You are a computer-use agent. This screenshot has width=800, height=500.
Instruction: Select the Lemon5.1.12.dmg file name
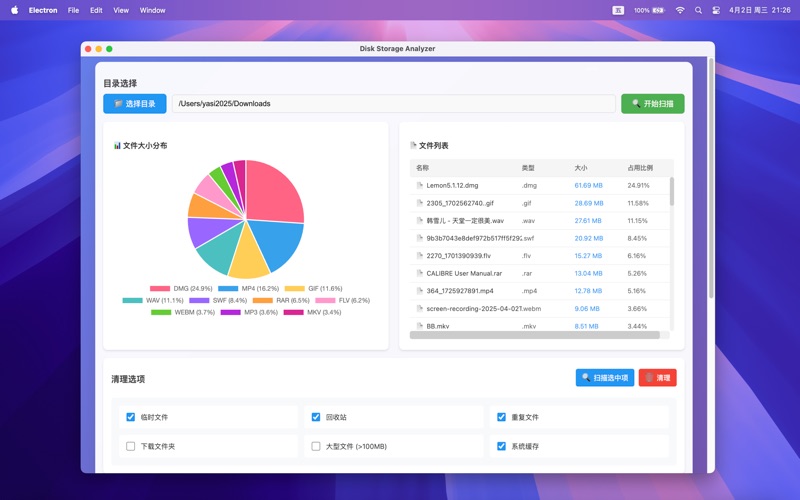[x=452, y=185]
